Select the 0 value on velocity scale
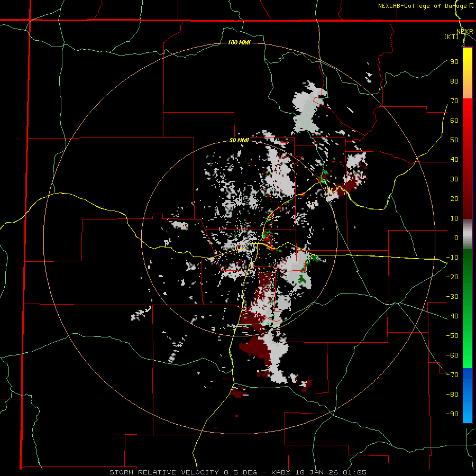 [x=456, y=237]
